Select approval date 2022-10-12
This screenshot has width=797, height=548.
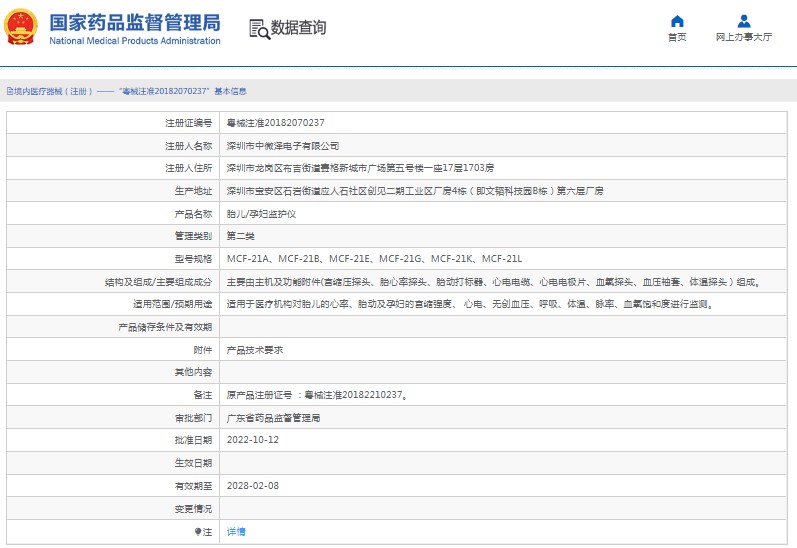253,440
